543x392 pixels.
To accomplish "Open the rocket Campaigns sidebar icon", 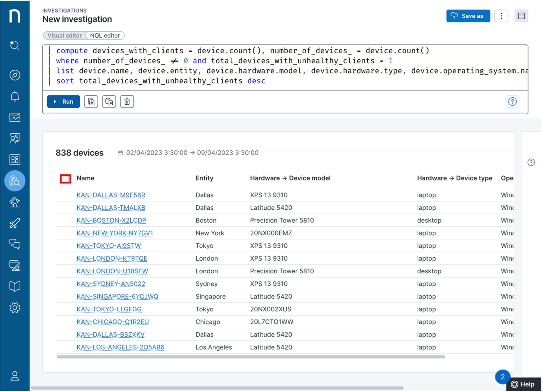I will coord(15,223).
